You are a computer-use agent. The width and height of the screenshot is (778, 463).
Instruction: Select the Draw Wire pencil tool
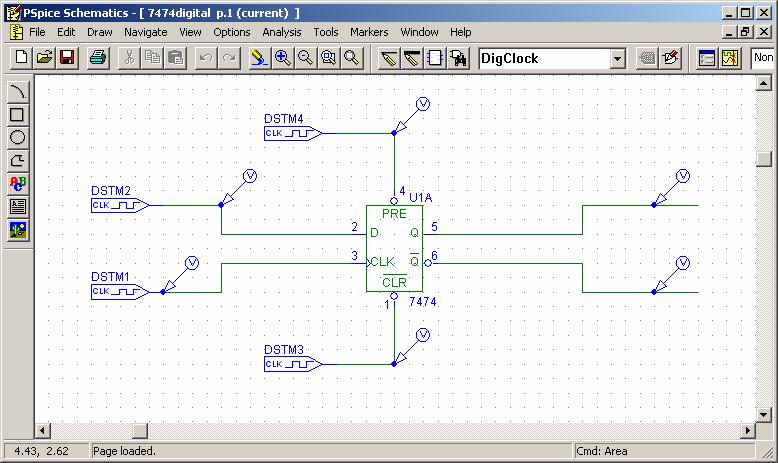tap(389, 58)
